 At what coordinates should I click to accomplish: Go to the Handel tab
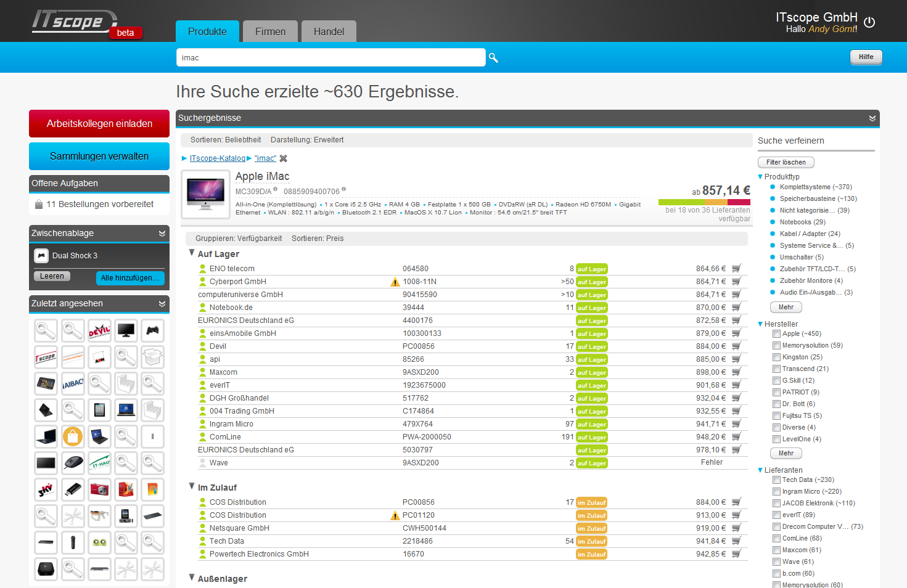tap(329, 31)
